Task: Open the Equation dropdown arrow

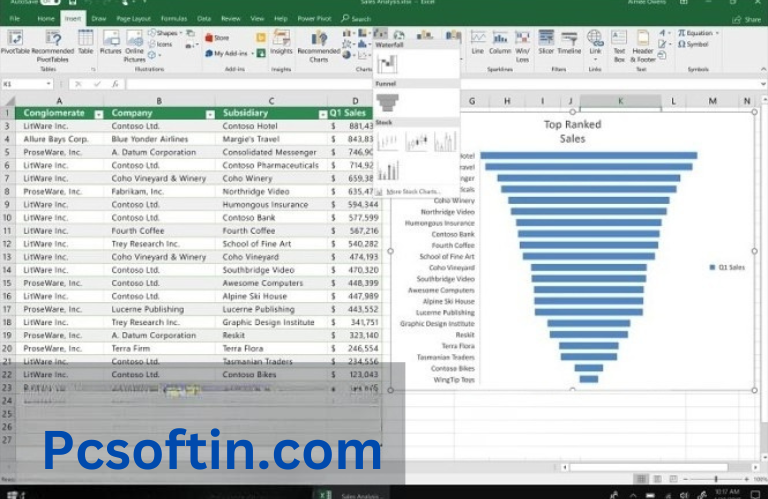Action: point(717,33)
